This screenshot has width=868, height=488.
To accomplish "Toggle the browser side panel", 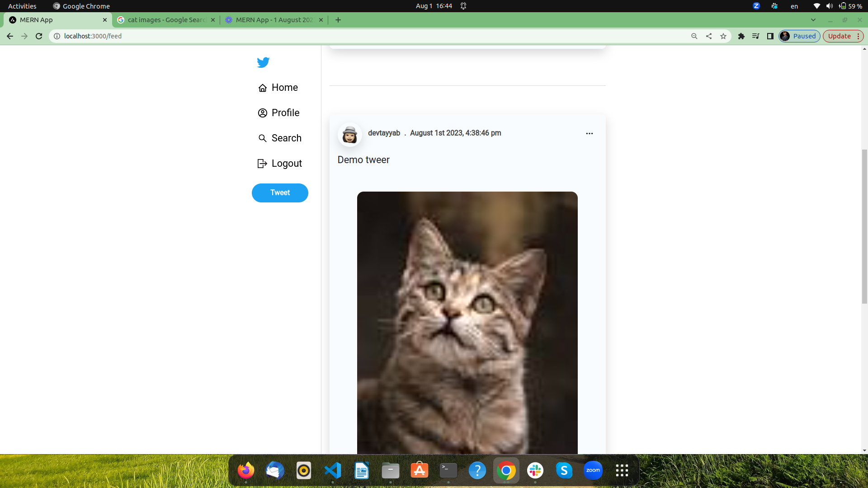I will (770, 36).
